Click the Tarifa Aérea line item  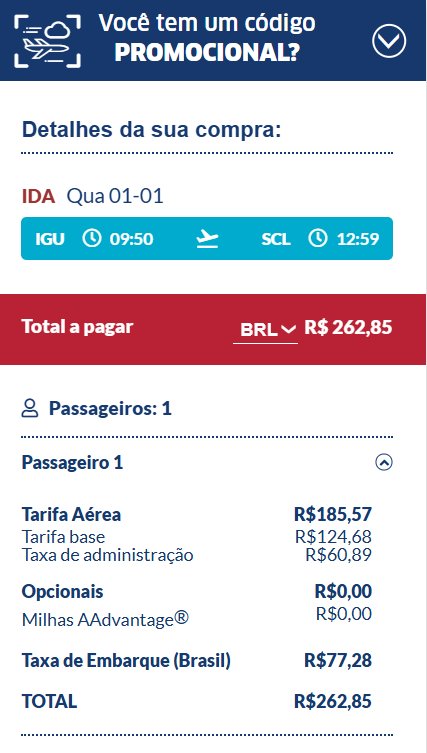pos(197,515)
